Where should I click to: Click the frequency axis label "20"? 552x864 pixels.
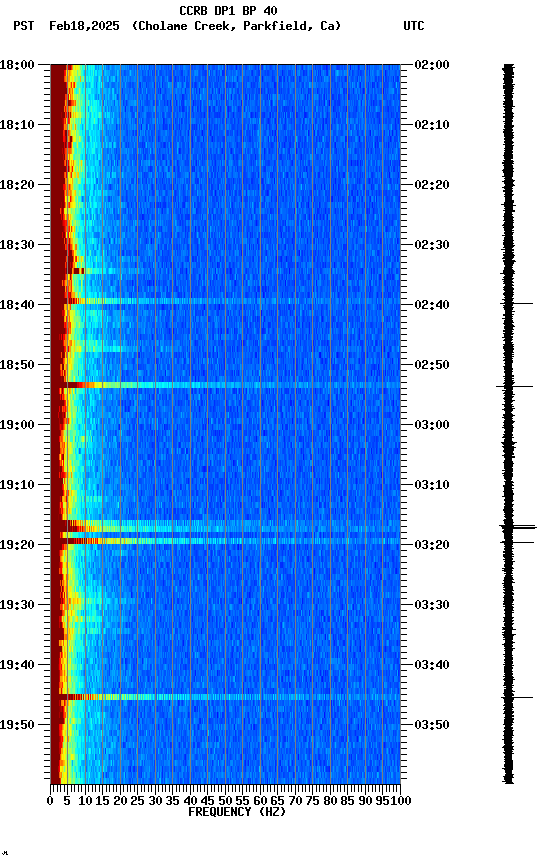[x=120, y=801]
